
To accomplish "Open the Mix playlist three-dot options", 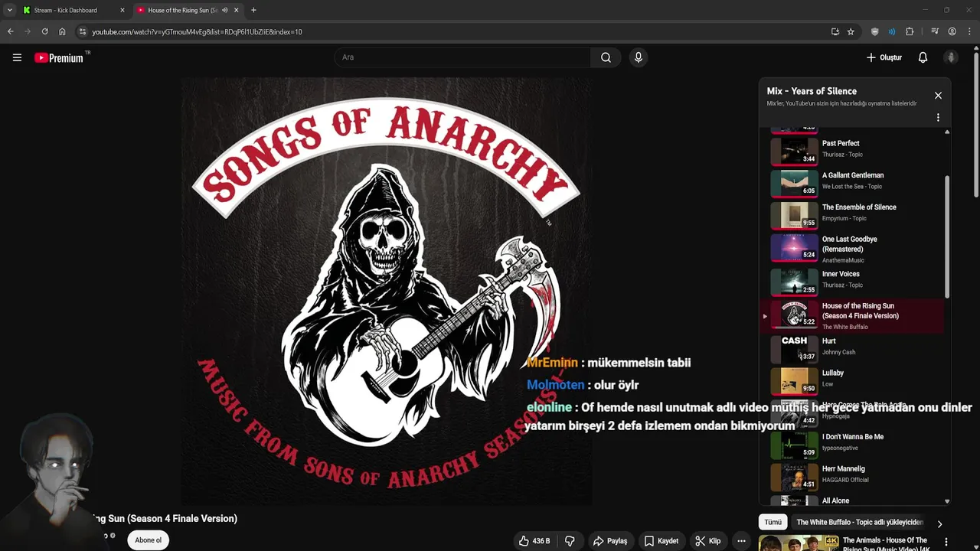I will 938,118.
